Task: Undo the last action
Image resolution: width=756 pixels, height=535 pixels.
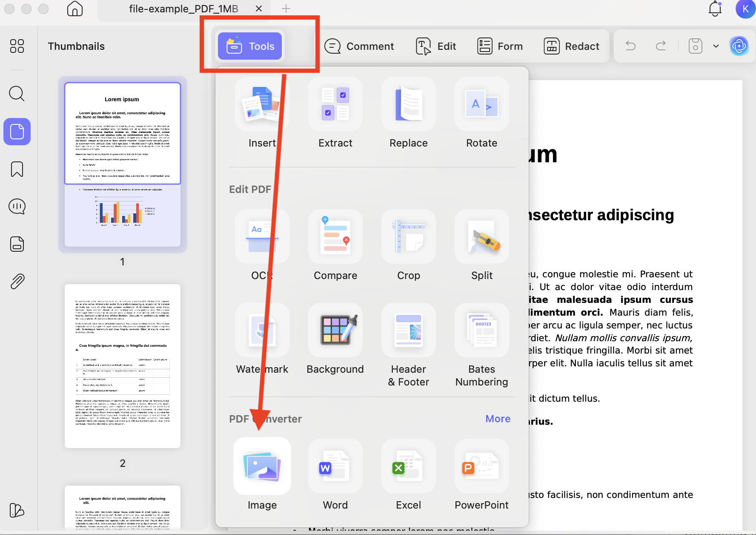Action: pos(630,46)
